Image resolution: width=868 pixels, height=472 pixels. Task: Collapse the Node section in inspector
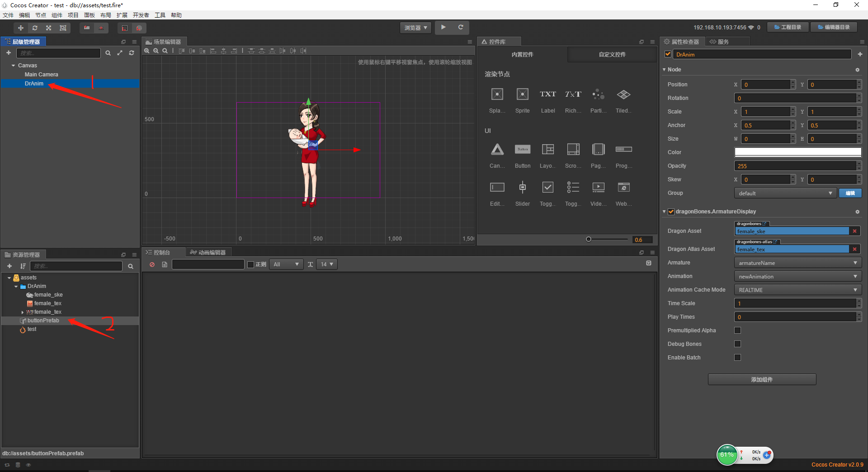(664, 70)
